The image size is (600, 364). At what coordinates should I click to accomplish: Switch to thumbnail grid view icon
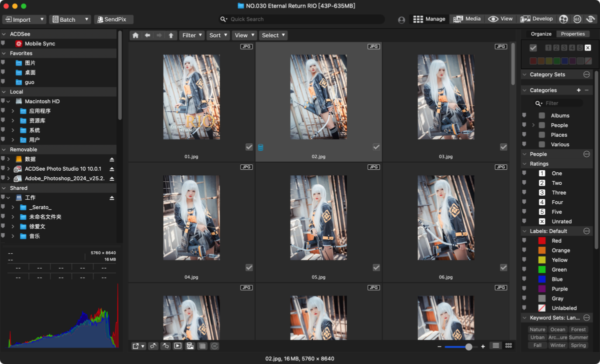pyautogui.click(x=508, y=346)
